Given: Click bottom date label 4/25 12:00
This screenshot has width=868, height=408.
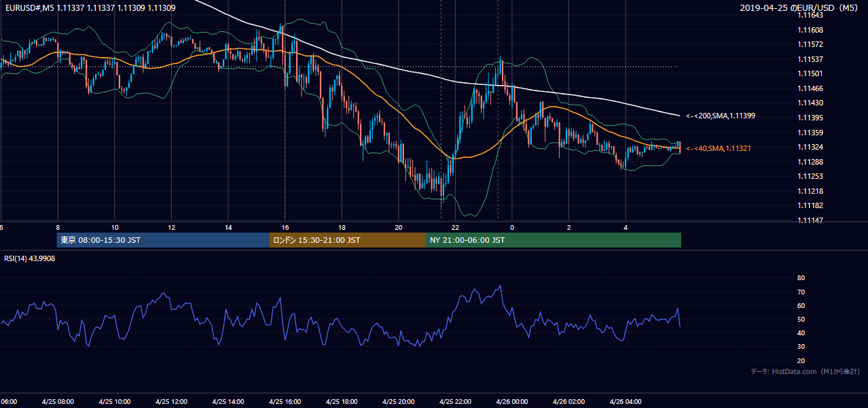Looking at the screenshot, I should point(170,402).
